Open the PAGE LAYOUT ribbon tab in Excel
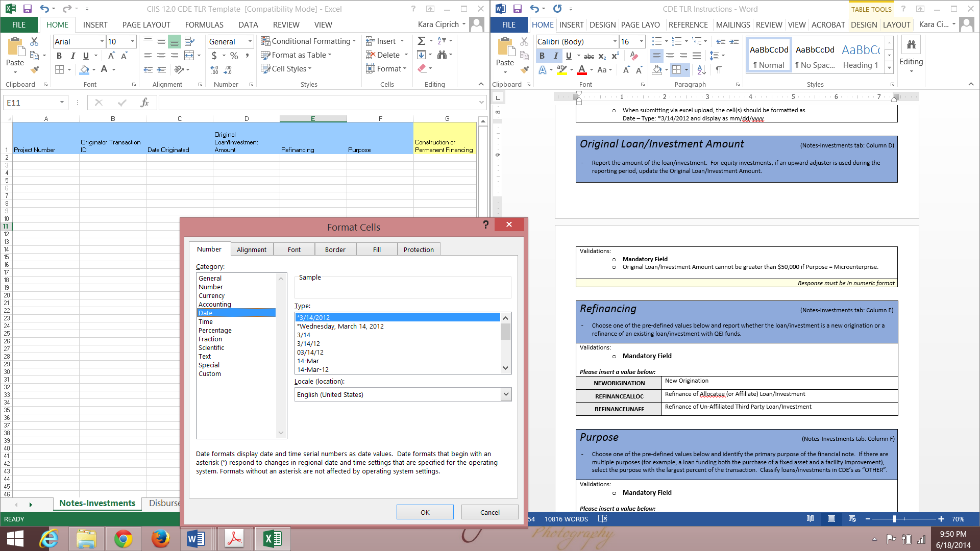 point(146,24)
